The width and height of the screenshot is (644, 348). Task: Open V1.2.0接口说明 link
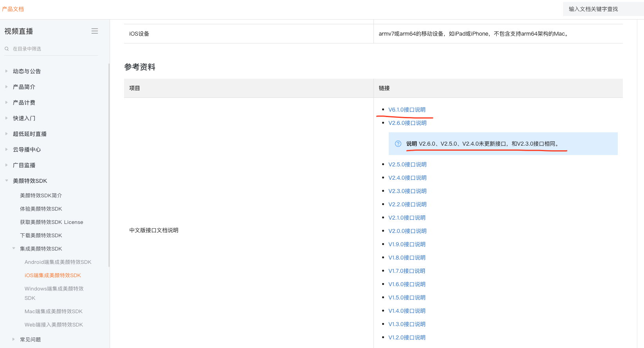[x=407, y=337]
